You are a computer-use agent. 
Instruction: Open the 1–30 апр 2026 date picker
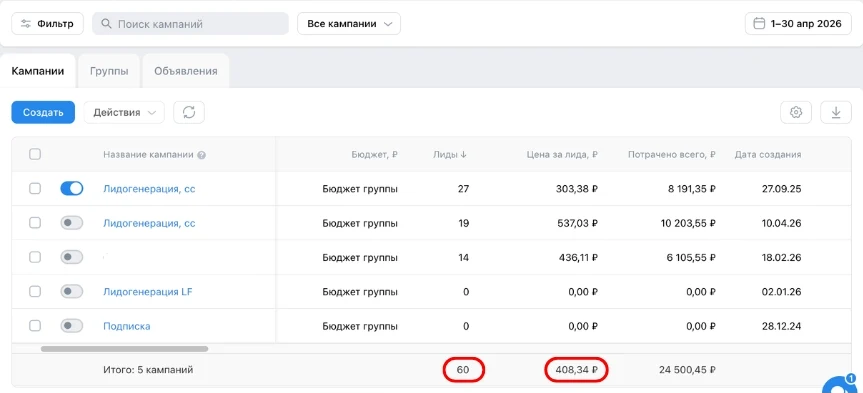tap(798, 24)
